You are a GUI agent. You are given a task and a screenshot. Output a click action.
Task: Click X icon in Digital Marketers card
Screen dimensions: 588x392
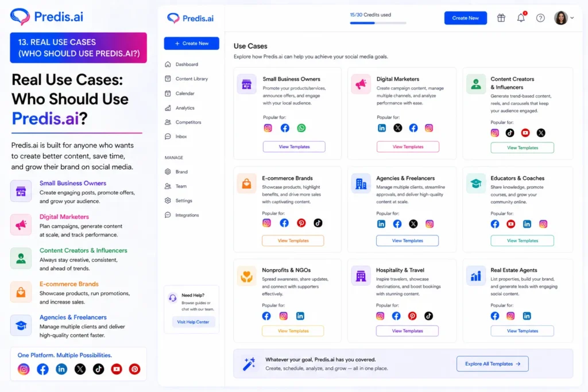397,128
